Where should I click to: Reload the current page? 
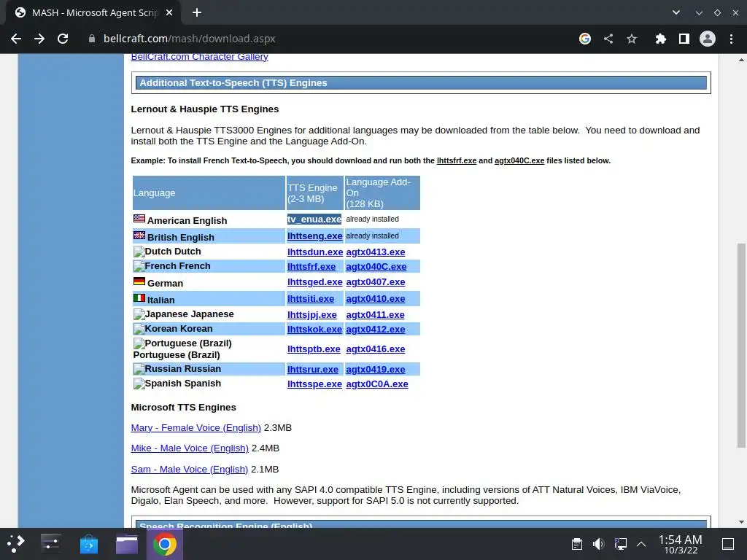pos(63,39)
